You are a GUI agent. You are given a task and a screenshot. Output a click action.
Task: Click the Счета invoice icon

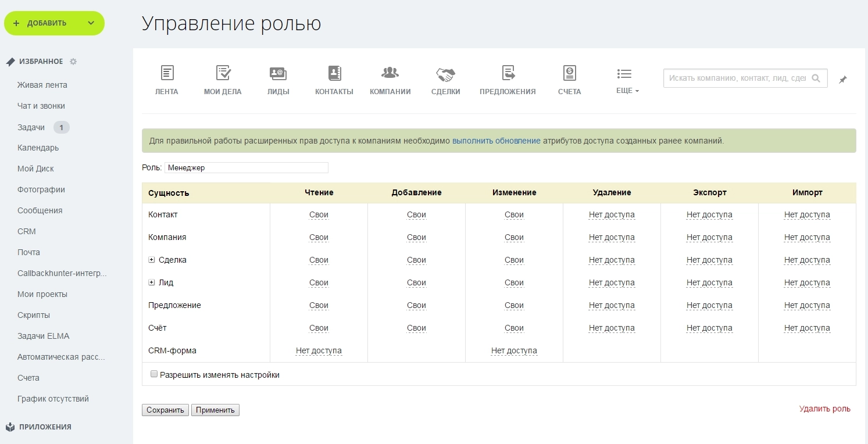coord(569,73)
